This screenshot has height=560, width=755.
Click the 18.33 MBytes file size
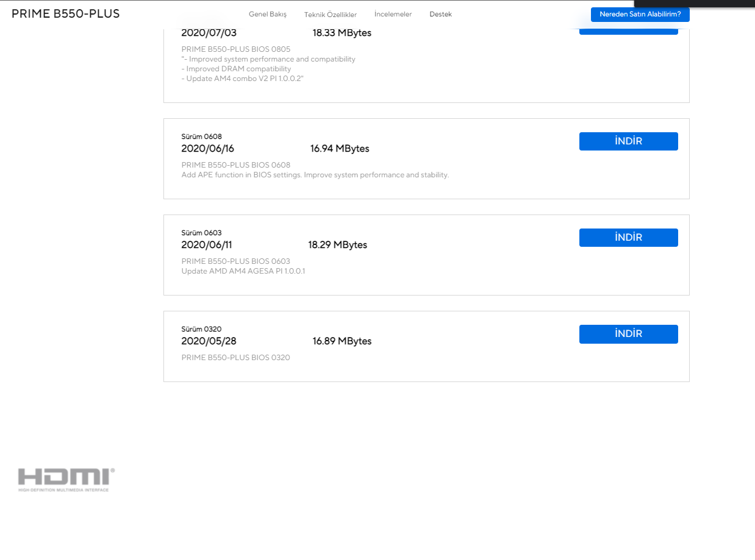coord(342,33)
